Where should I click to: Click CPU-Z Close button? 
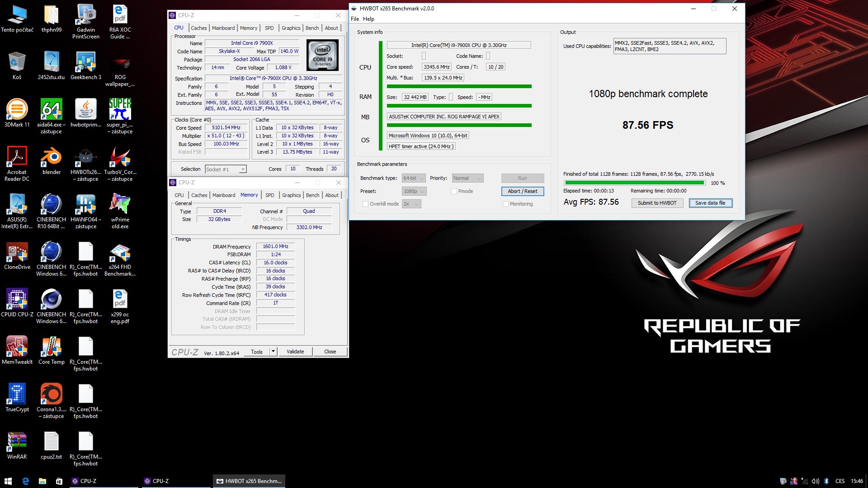click(330, 352)
